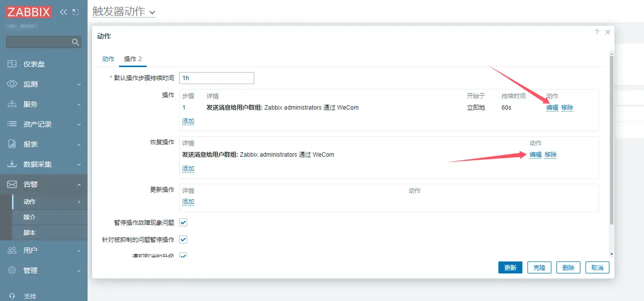Click the 数据采集 download icon
This screenshot has height=301, width=644.
coord(12,164)
